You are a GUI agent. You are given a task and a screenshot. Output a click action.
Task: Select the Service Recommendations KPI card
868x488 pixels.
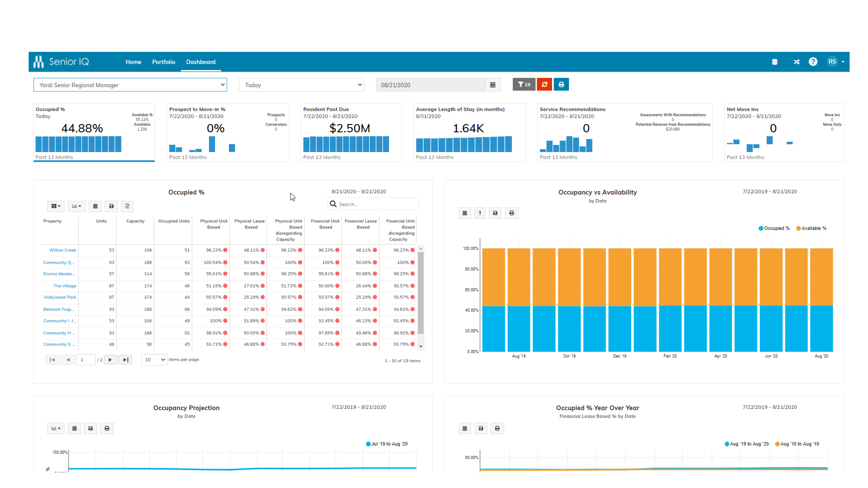coord(625,133)
